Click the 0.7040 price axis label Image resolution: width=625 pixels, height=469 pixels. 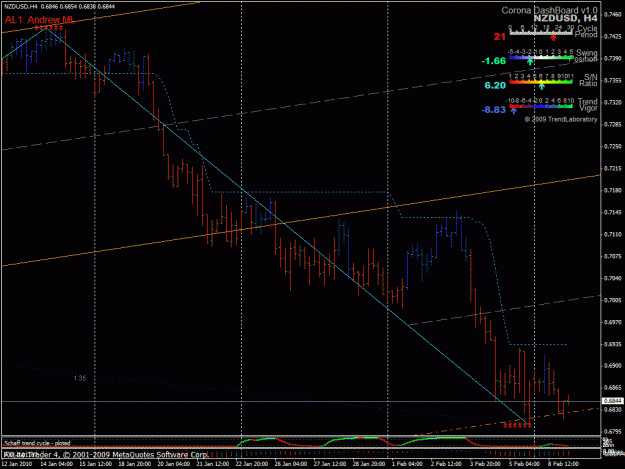(613, 278)
